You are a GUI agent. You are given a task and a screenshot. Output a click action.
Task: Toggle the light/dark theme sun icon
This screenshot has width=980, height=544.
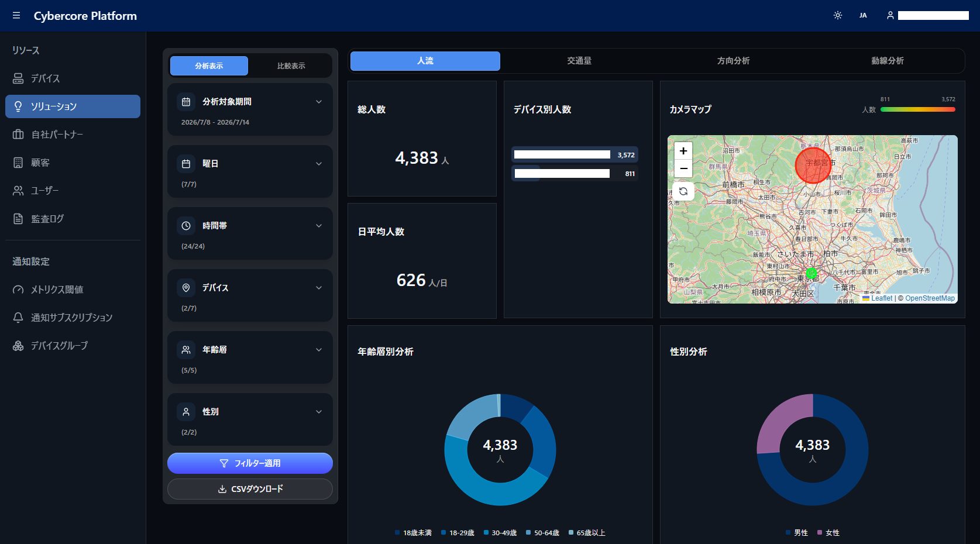click(x=838, y=15)
